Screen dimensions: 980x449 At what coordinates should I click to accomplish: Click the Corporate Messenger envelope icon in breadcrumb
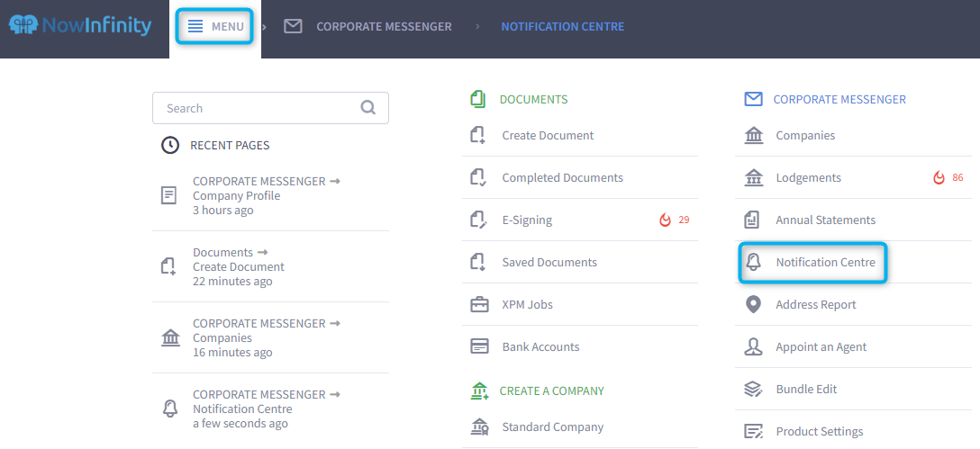pos(293,26)
